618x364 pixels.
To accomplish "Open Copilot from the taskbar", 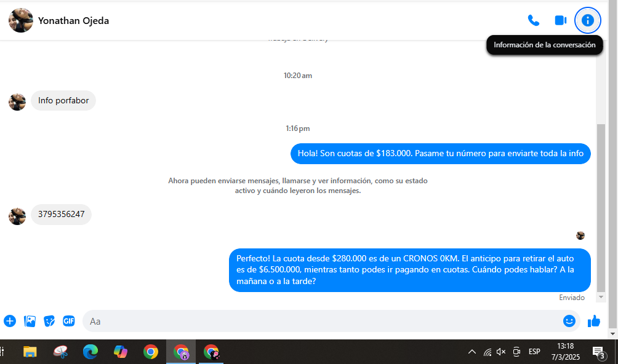I will coord(121,352).
